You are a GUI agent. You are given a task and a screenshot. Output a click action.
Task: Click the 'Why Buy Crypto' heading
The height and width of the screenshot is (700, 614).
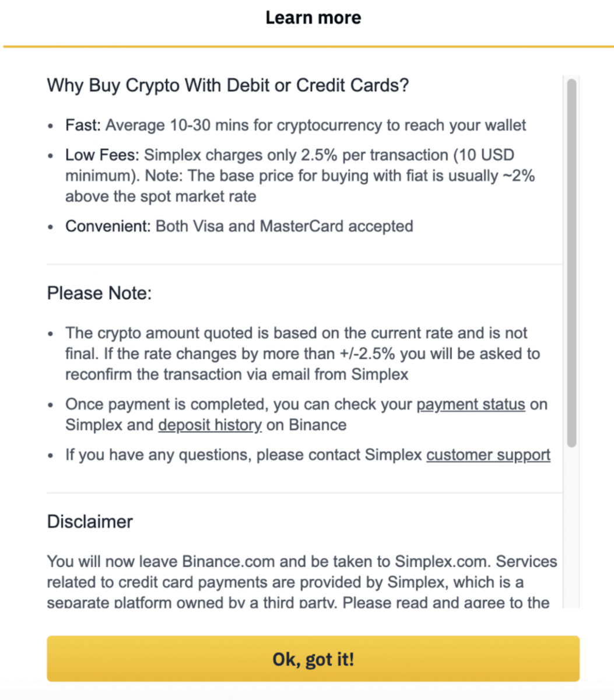coord(227,85)
